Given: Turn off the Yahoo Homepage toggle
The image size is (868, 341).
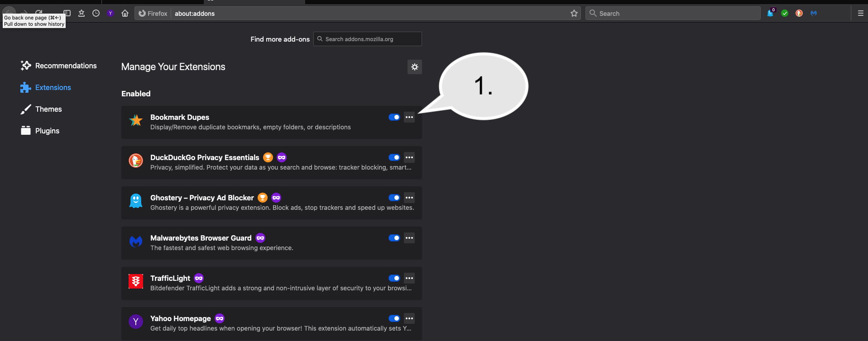Looking at the screenshot, I should coord(394,318).
